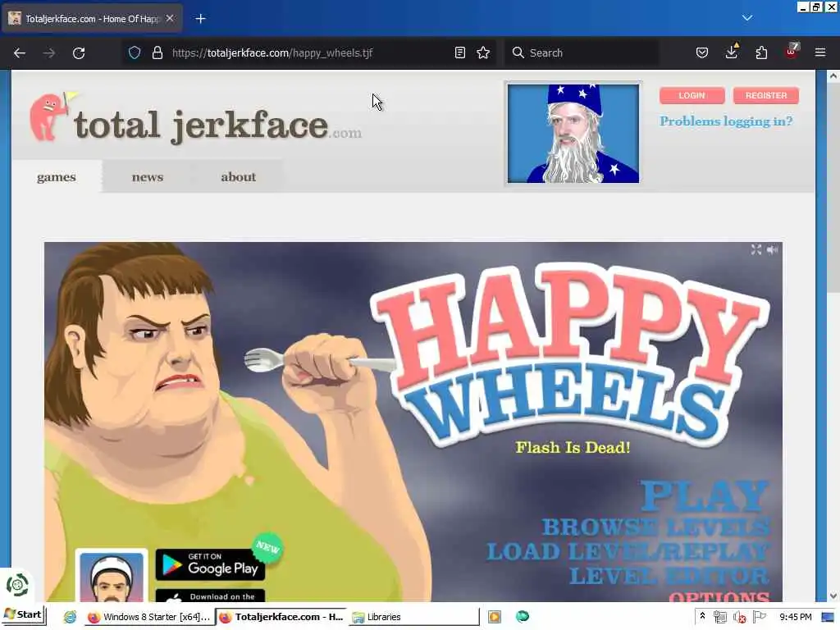Reload the page with the refresh icon
The width and height of the screenshot is (840, 630).
[x=79, y=52]
